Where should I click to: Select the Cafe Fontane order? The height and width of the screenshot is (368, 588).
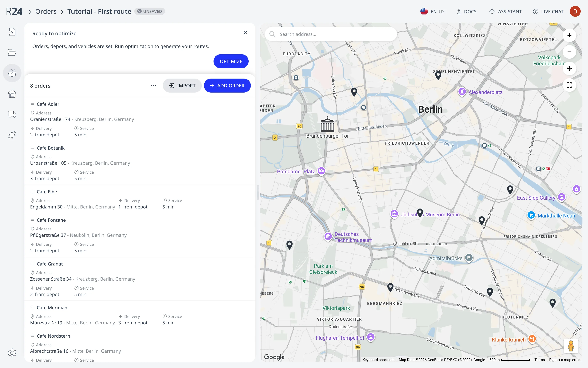140,235
